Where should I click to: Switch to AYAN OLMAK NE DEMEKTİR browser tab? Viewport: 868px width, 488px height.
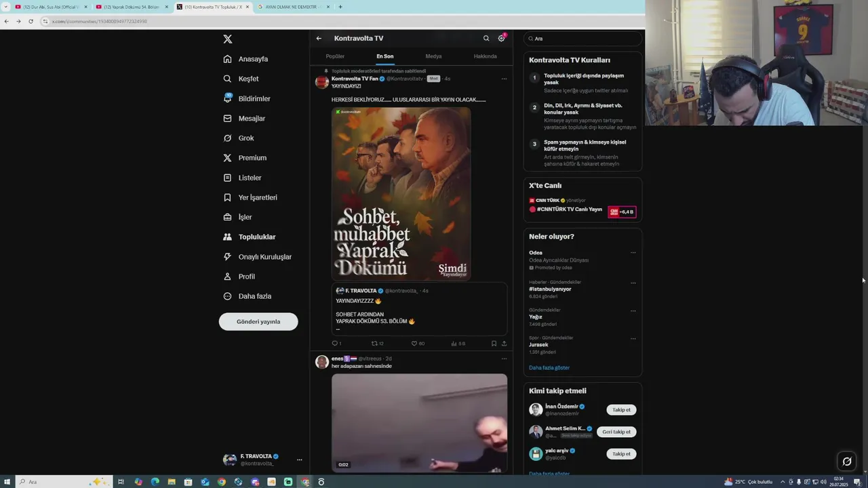(x=292, y=7)
